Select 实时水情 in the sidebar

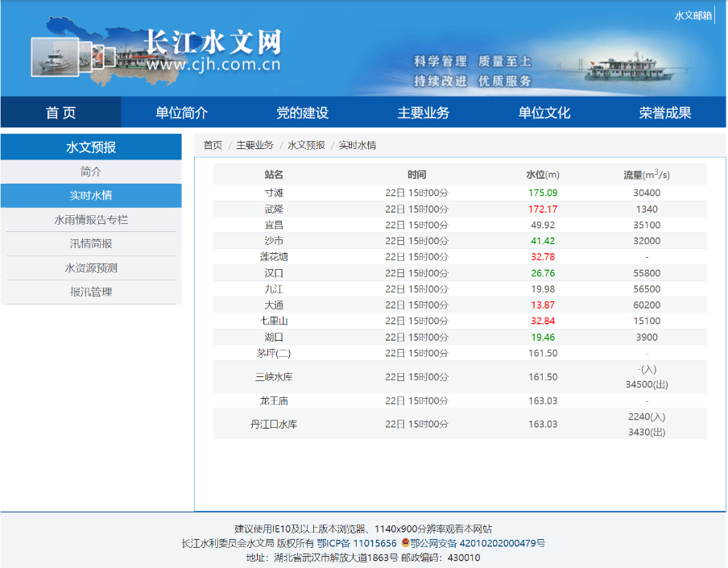[x=91, y=196]
